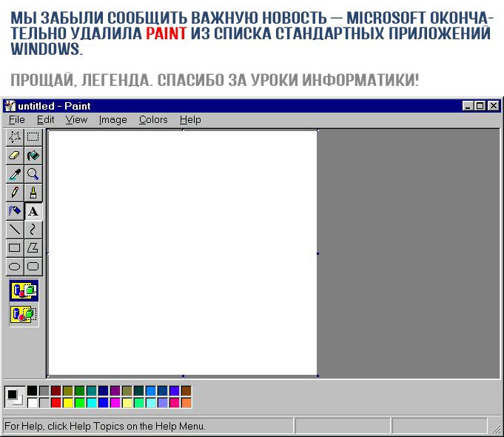Click inside the white drawing canvas
This screenshot has height=437, width=504.
pos(183,253)
